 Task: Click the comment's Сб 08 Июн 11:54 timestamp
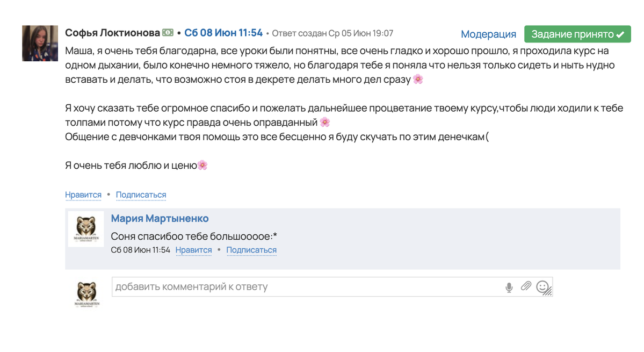click(140, 250)
